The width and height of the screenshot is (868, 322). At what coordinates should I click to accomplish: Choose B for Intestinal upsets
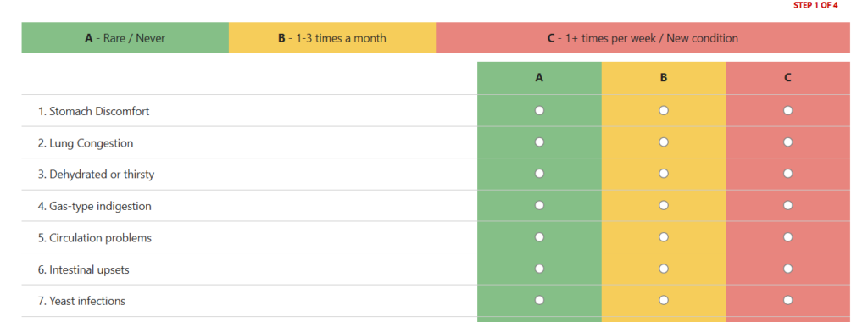pyautogui.click(x=663, y=269)
